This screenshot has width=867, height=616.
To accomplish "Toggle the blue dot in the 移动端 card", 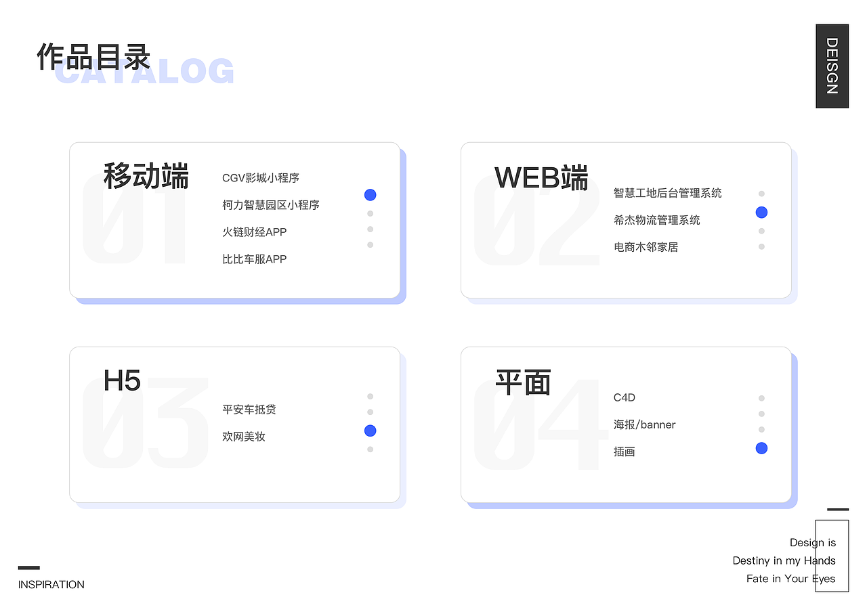I will click(370, 194).
